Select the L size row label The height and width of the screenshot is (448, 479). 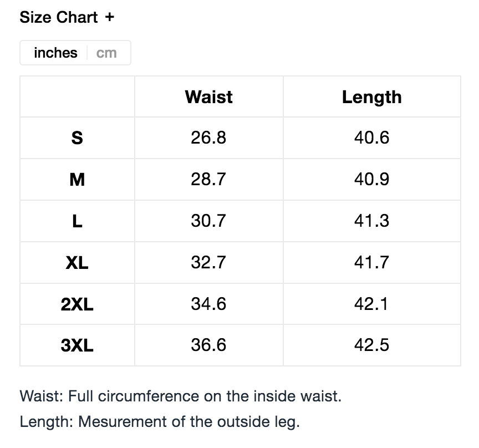77,221
